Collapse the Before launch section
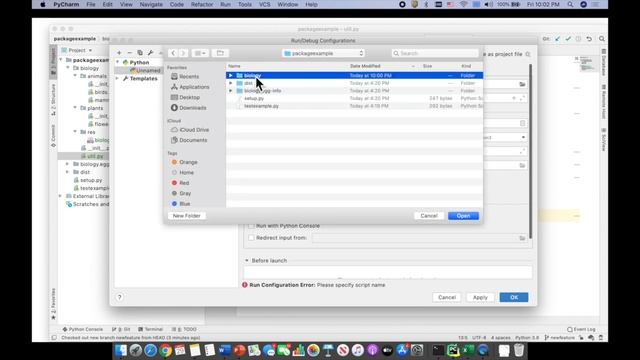640x360 pixels. 247,260
